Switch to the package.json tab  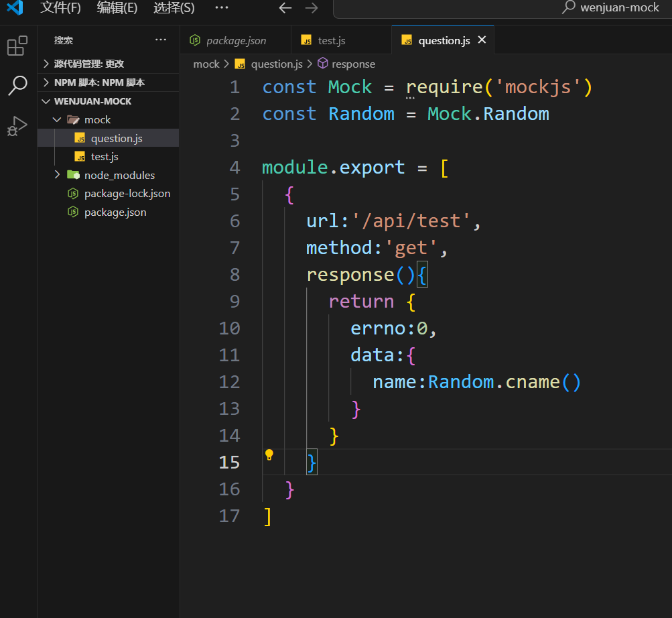235,40
